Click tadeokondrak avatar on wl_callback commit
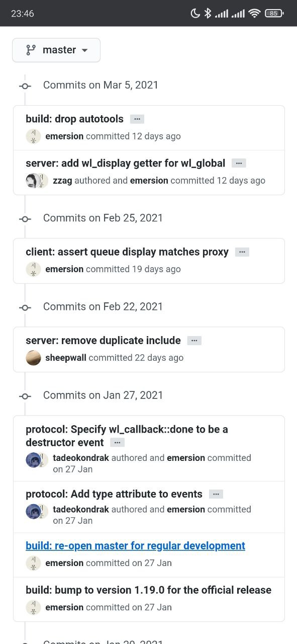This screenshot has width=297, height=644. [x=33, y=460]
